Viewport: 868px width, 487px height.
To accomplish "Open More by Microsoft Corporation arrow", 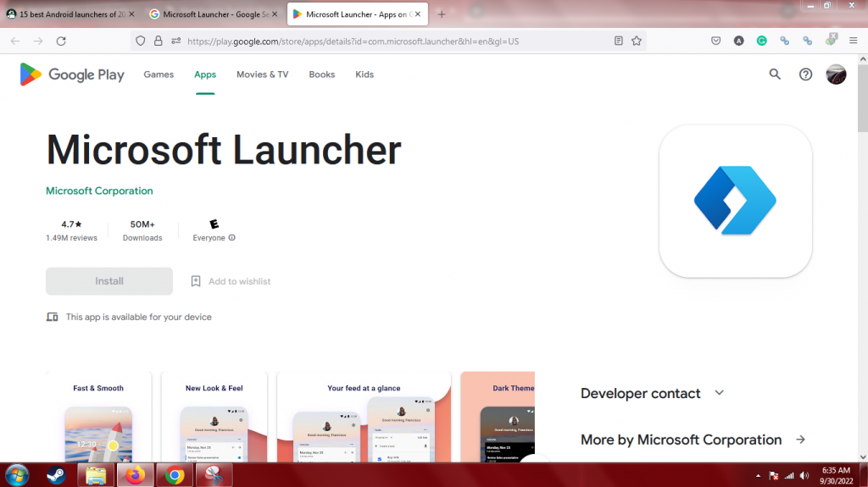I will click(x=800, y=440).
